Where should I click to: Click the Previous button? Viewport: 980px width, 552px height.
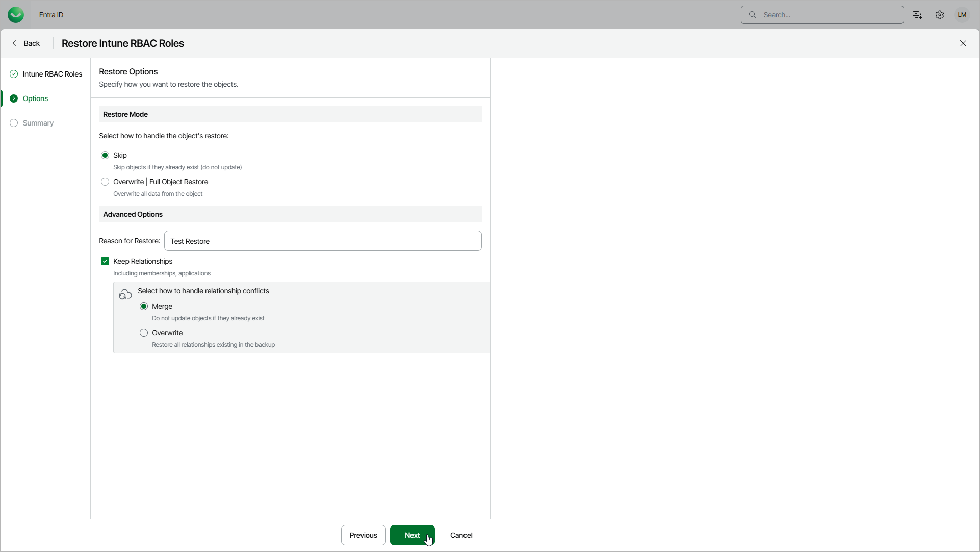(x=364, y=535)
